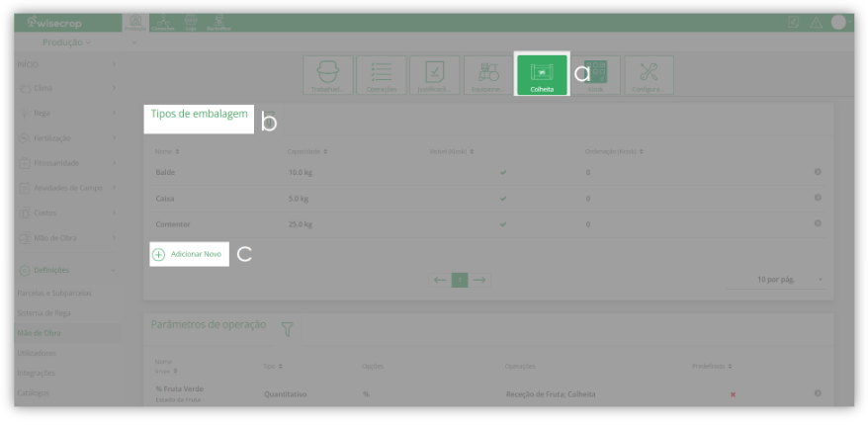
Task: Click the Rega irrigation icon in sidebar
Action: 25,113
